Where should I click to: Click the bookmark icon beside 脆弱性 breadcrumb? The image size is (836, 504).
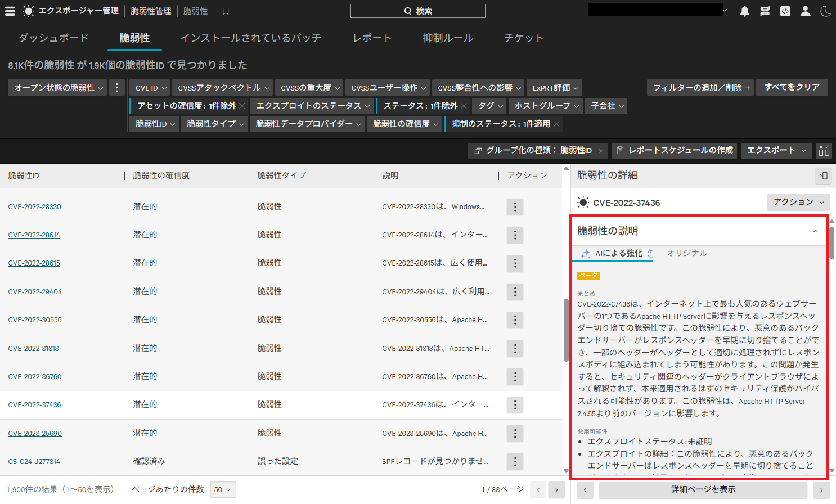click(x=226, y=11)
